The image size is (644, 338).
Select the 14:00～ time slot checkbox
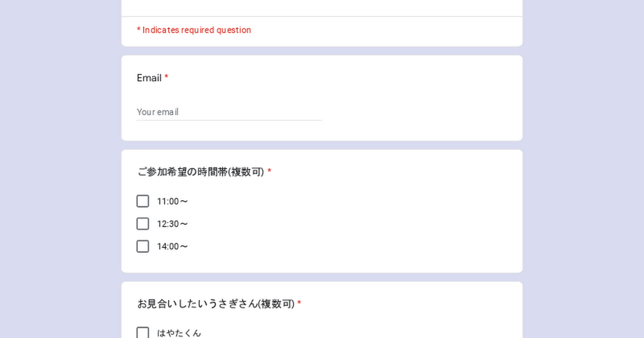143,246
